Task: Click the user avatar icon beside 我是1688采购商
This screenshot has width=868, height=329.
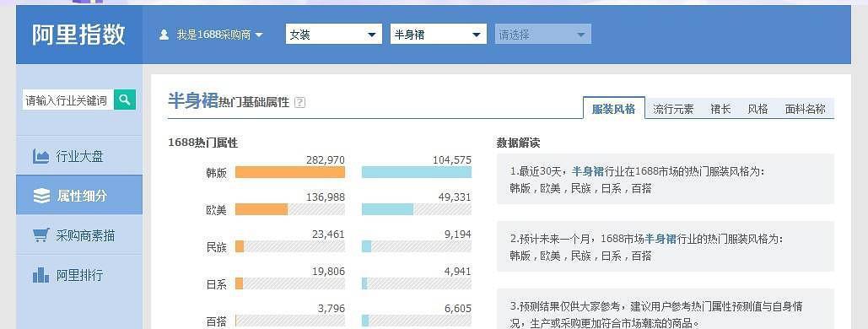Action: (x=164, y=35)
